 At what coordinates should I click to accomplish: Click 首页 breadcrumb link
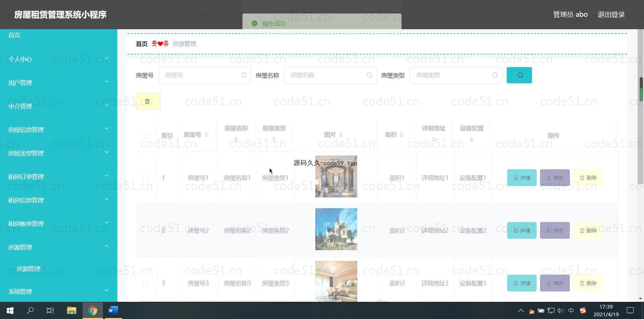click(x=142, y=44)
